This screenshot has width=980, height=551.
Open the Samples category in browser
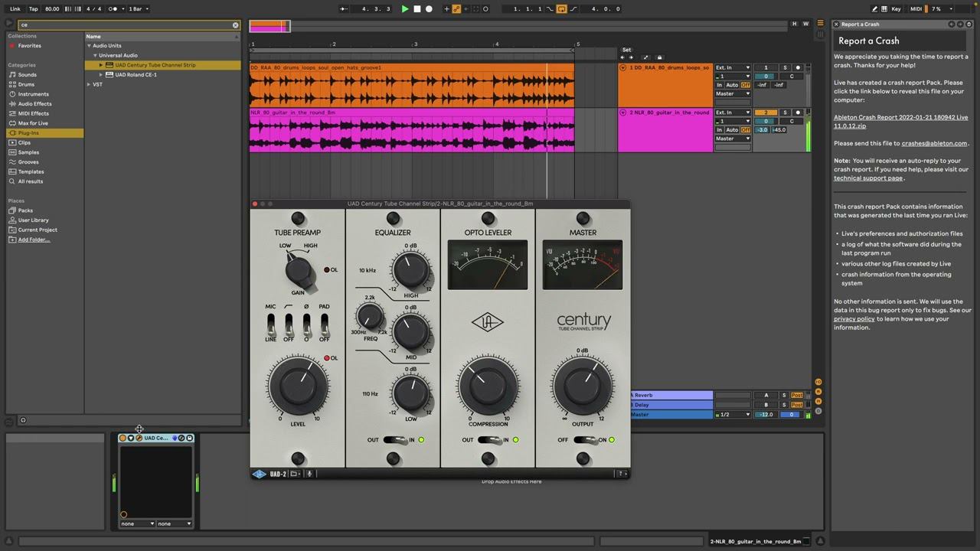[28, 152]
